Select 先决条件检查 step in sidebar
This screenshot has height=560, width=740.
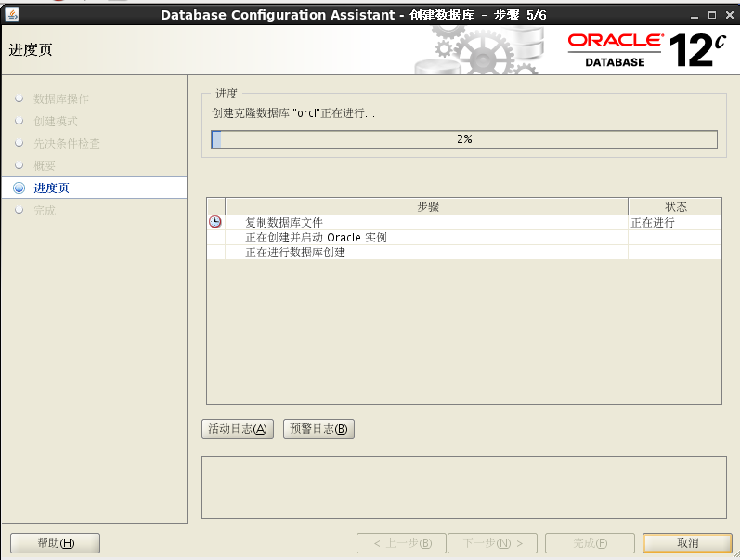67,144
